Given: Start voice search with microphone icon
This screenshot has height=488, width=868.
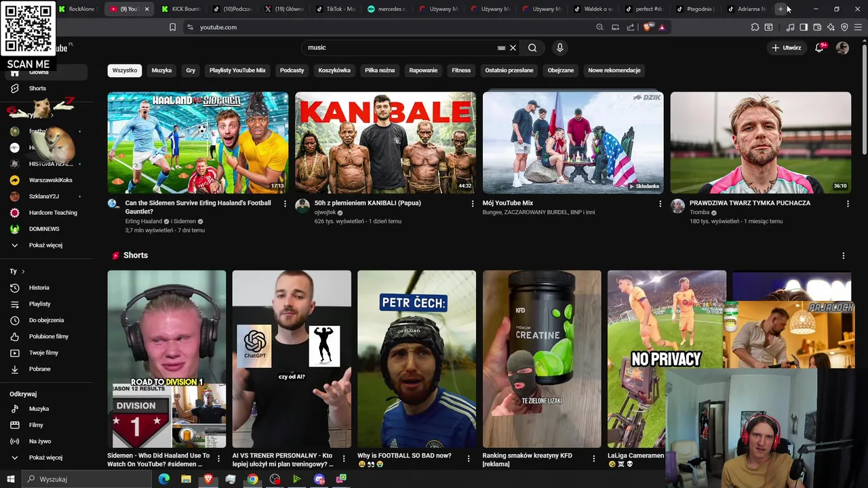Looking at the screenshot, I should tap(559, 47).
